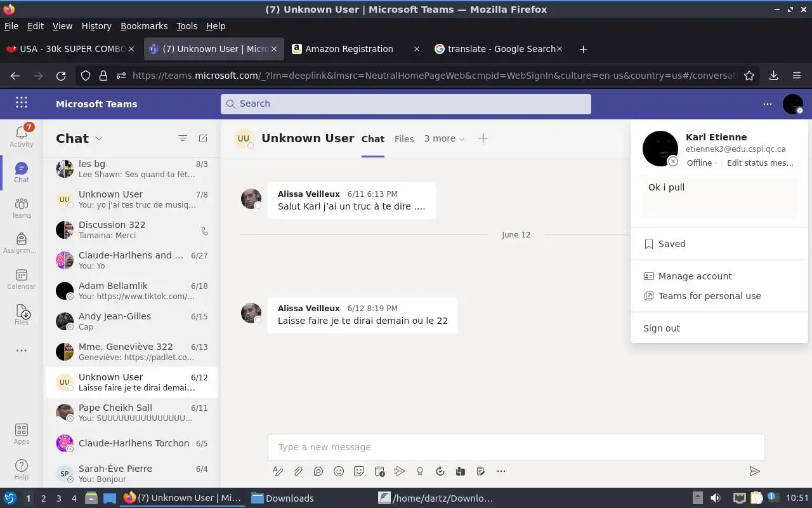Open the Adam Bellamlik chat

click(131, 291)
